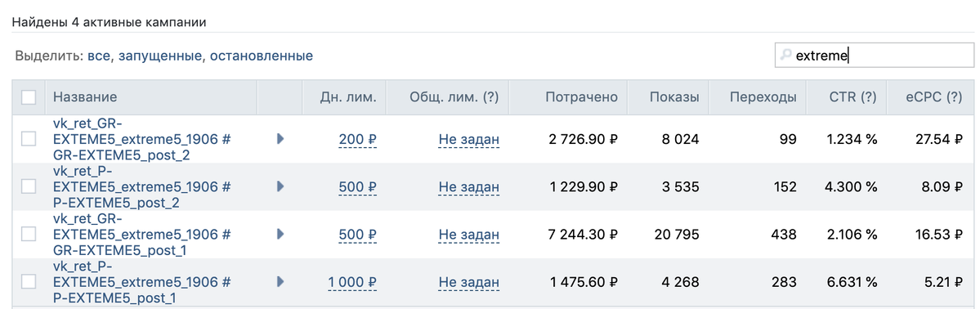Select 'остановленные' campaigns link
Screen dimensions: 980x309
pyautogui.click(x=262, y=56)
